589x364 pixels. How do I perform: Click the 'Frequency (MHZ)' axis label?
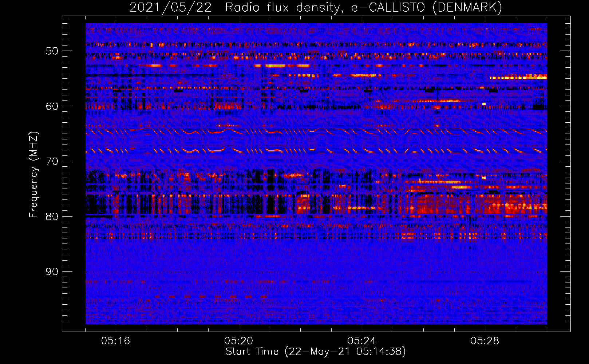(x=33, y=175)
